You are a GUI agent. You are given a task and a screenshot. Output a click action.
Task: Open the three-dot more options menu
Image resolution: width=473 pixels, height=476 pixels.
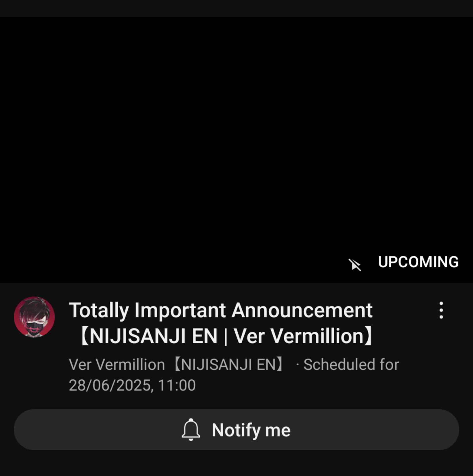[x=441, y=310]
